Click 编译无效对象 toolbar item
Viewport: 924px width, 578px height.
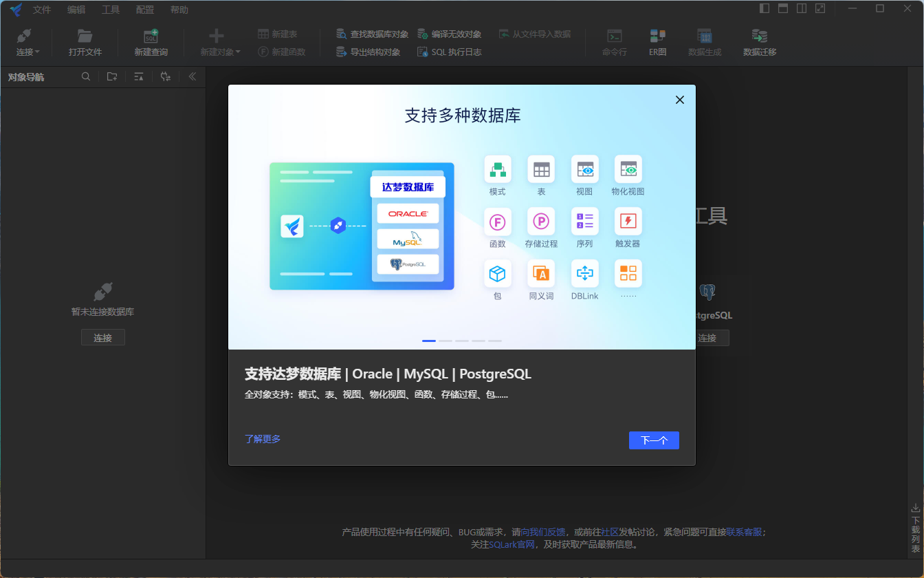pos(449,34)
